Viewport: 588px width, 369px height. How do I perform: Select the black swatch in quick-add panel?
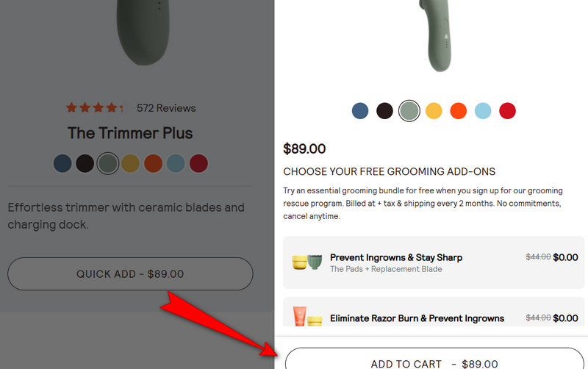tap(384, 111)
